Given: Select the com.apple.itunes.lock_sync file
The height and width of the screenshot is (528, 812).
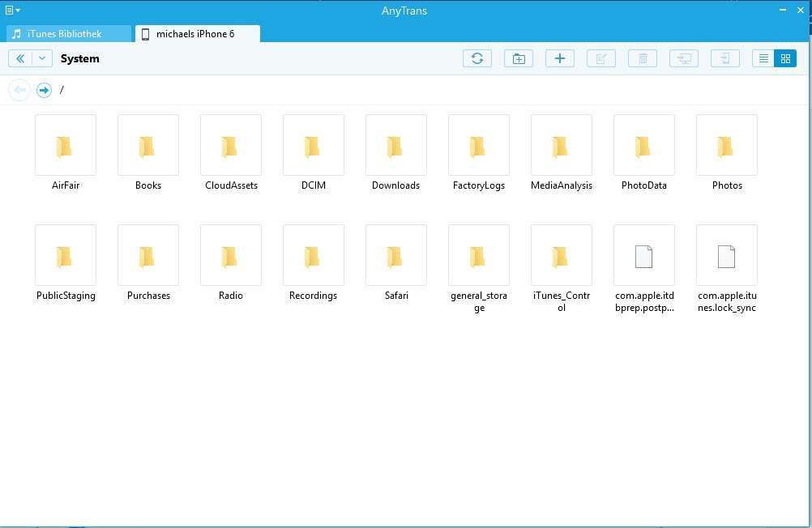Looking at the screenshot, I should tap(726, 256).
